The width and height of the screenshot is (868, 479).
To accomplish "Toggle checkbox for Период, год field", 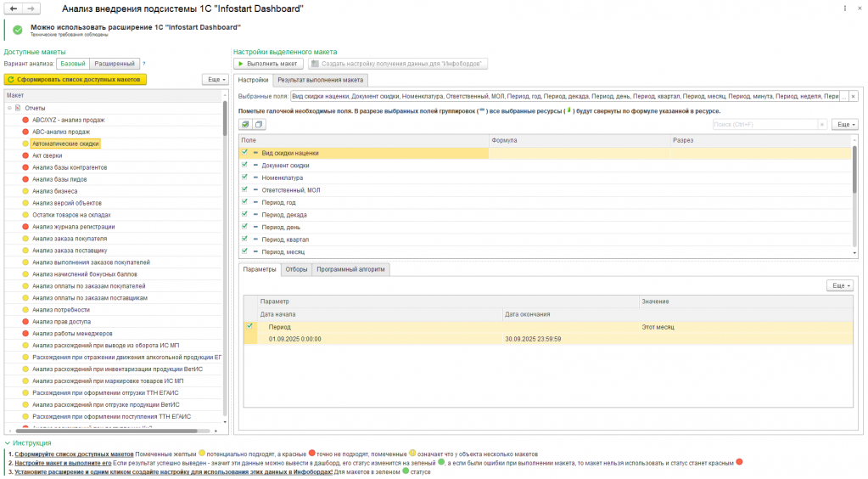I will 244,202.
